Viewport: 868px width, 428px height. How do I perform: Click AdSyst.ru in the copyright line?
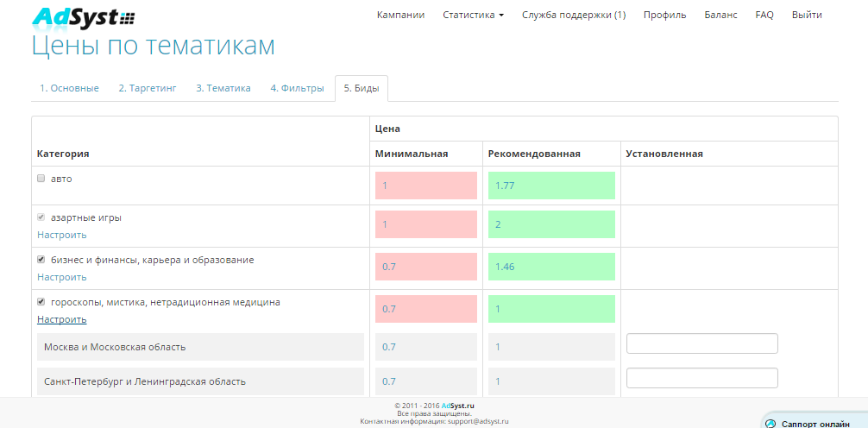pyautogui.click(x=458, y=406)
